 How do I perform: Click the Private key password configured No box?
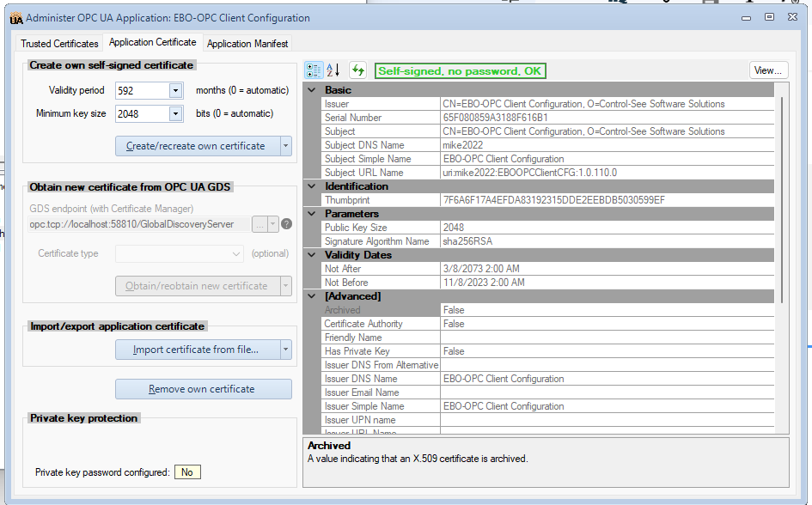(187, 472)
